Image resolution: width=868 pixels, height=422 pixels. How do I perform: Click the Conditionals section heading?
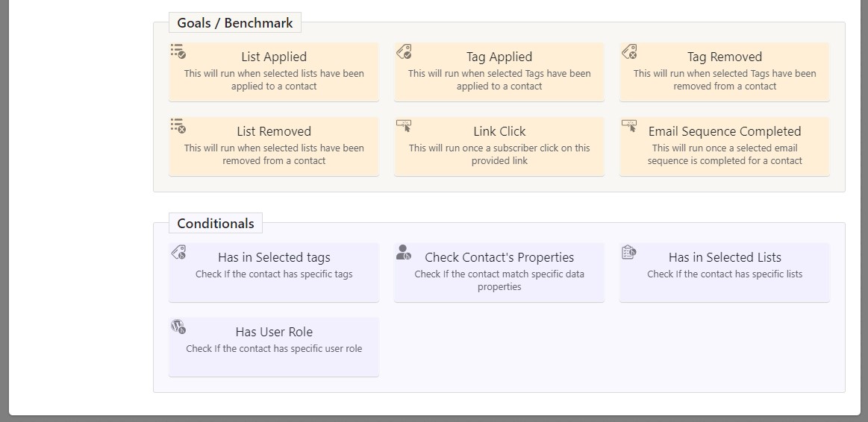(216, 224)
